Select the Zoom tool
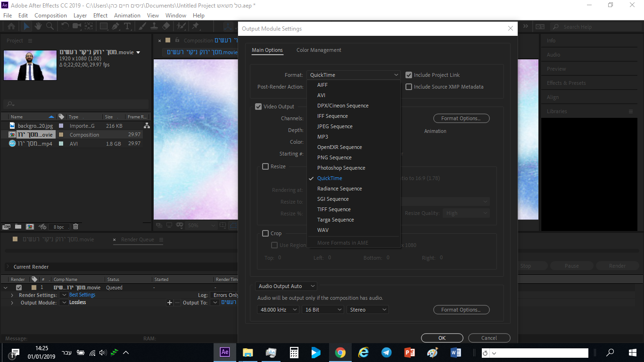Image resolution: width=644 pixels, height=362 pixels. coord(50,26)
